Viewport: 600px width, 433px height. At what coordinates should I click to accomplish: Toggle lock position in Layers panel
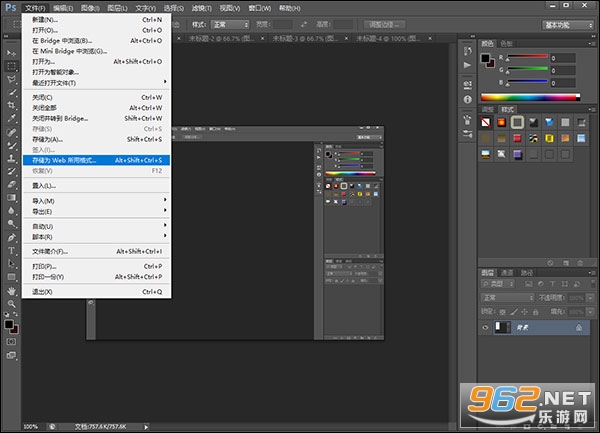(525, 312)
